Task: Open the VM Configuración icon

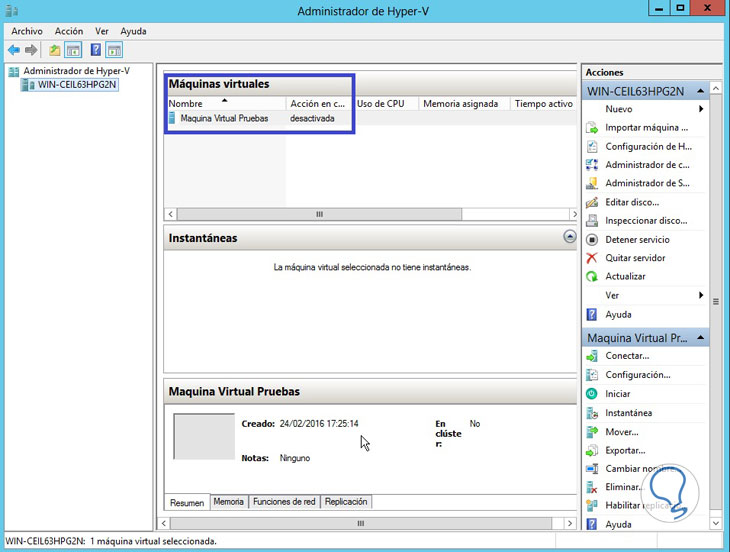Action: click(592, 375)
